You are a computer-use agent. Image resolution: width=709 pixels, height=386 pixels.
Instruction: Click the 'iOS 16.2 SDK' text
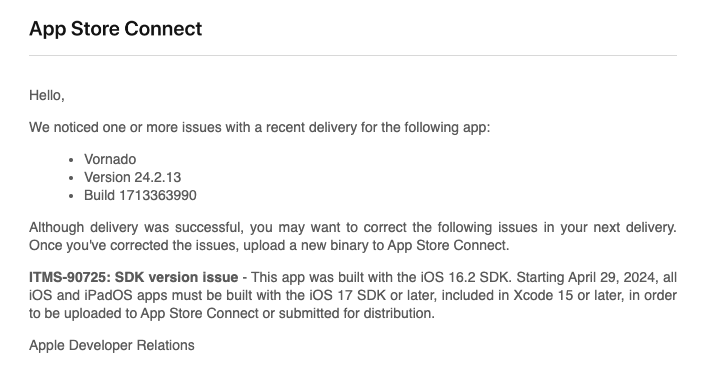pyautogui.click(x=466, y=277)
